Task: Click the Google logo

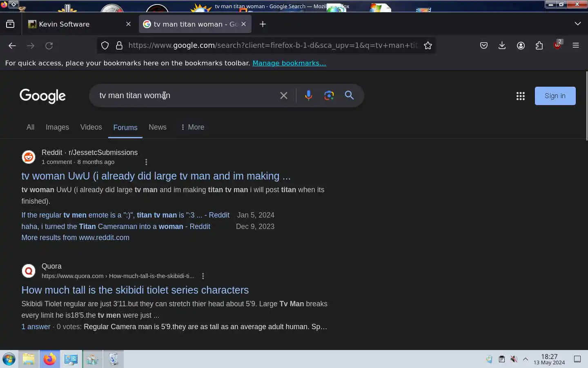Action: coord(42,96)
